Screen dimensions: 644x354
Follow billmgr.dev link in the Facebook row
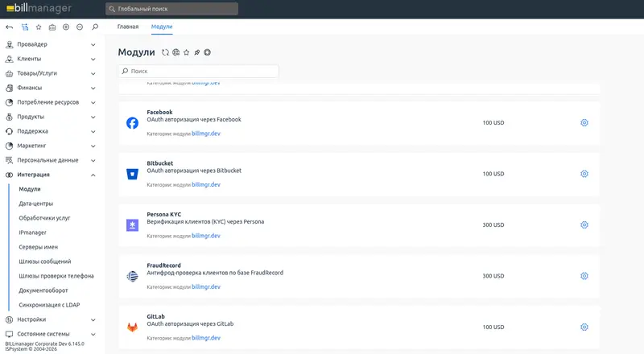[206, 134]
